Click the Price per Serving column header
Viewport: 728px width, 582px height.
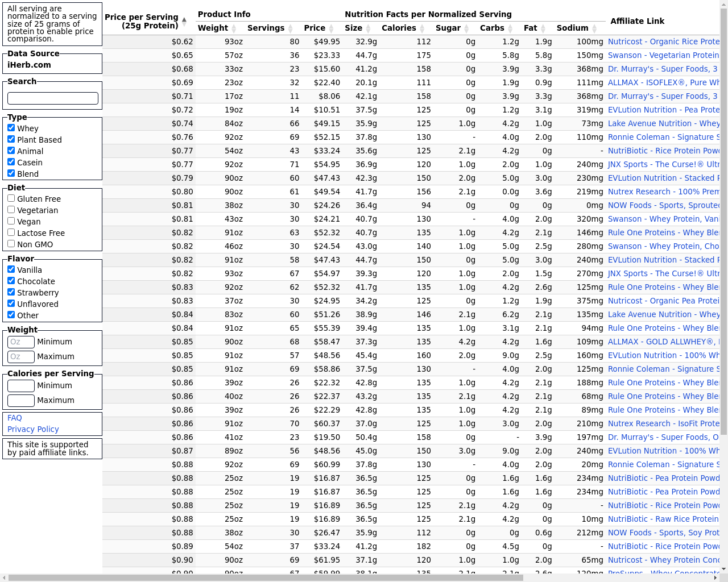(x=142, y=21)
